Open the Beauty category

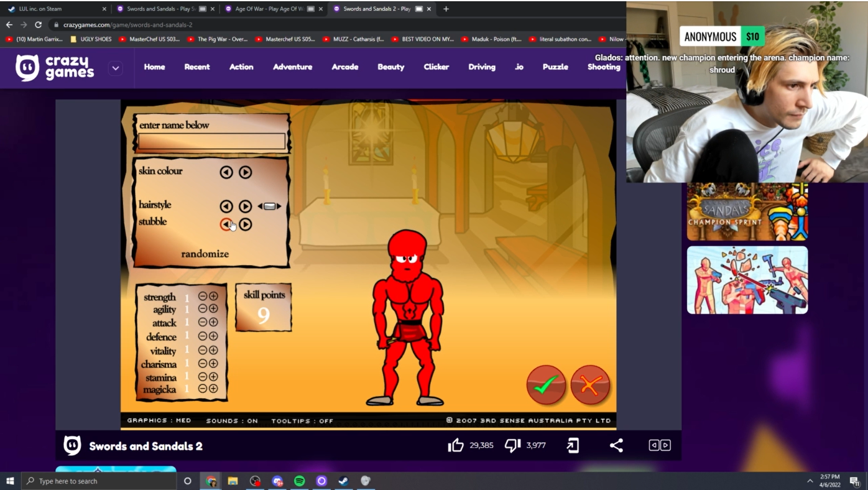point(391,67)
